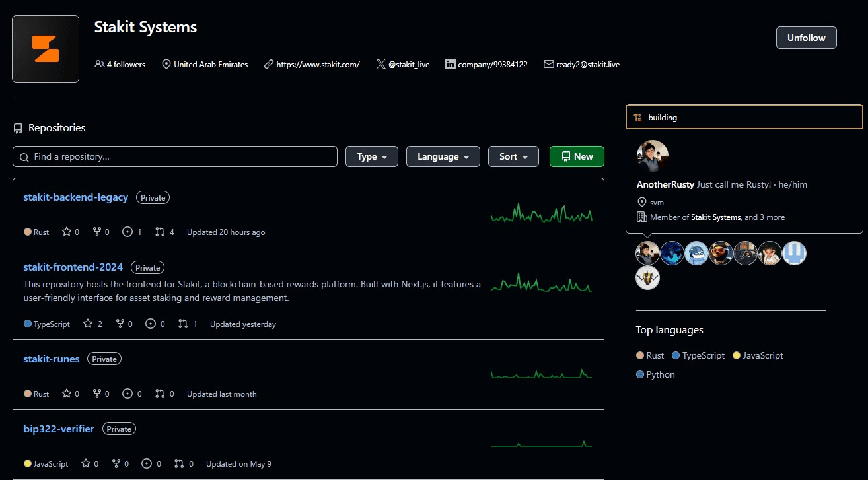868x480 pixels.
Task: Click the New repository button
Action: (576, 156)
